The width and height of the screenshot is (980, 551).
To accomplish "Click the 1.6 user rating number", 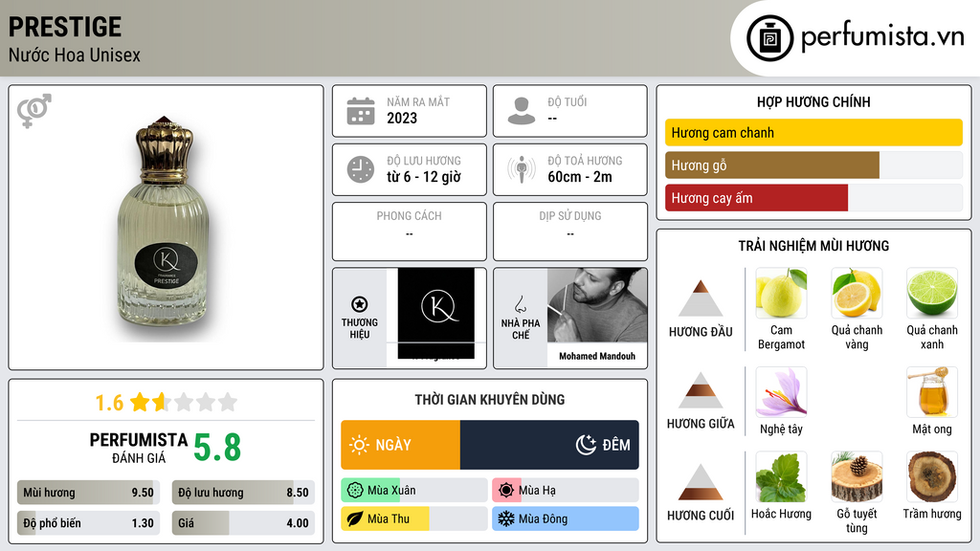I will coord(109,403).
